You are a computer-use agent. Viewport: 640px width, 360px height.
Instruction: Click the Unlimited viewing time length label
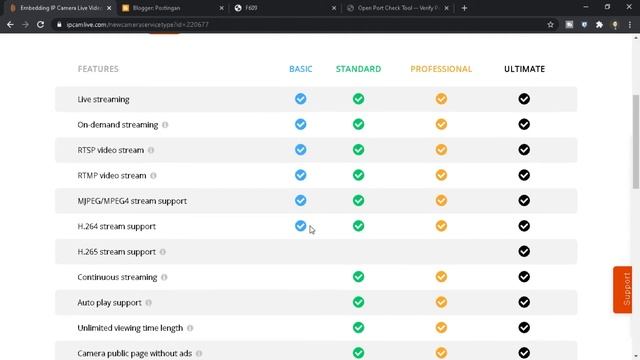pyautogui.click(x=130, y=328)
